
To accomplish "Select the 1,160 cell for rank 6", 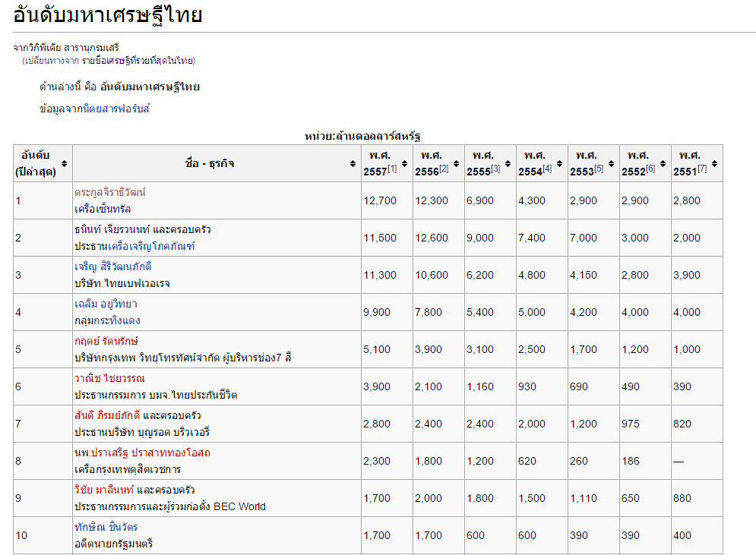I will click(x=490, y=386).
